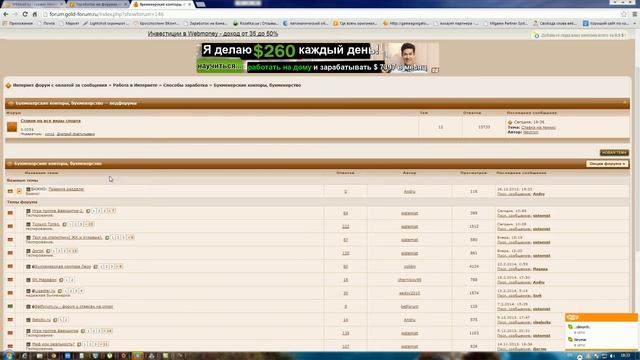Click the Работа в Интернете breadcrumb

[x=135, y=85]
